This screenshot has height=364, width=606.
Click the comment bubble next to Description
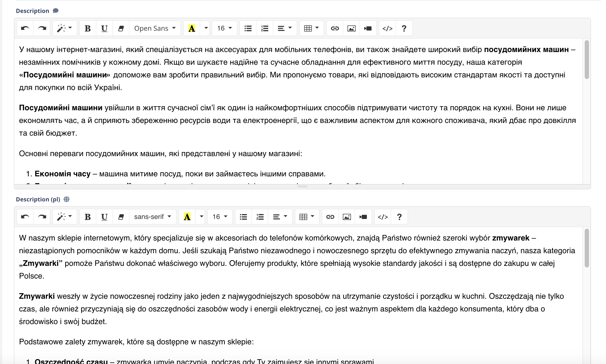(x=56, y=11)
